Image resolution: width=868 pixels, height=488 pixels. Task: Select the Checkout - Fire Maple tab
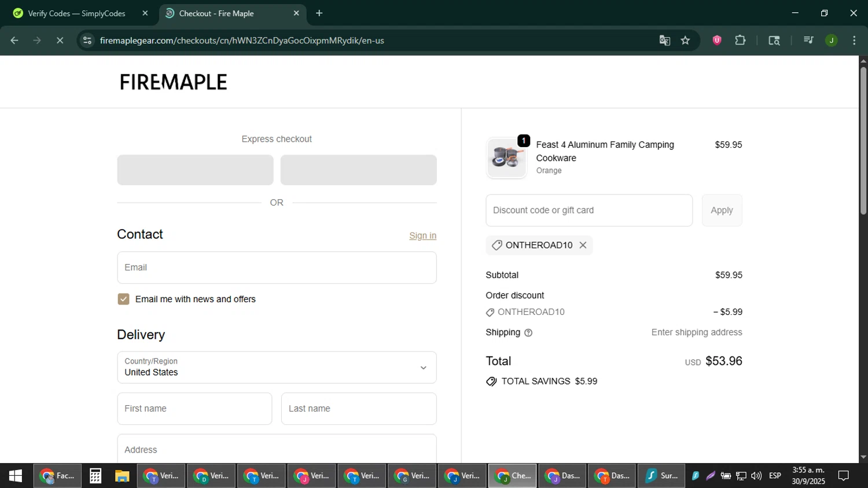click(231, 13)
